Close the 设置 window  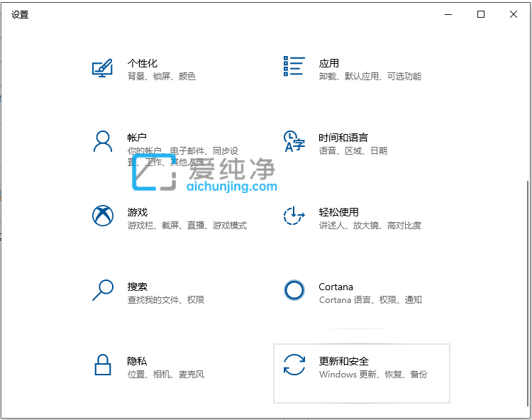[x=514, y=14]
